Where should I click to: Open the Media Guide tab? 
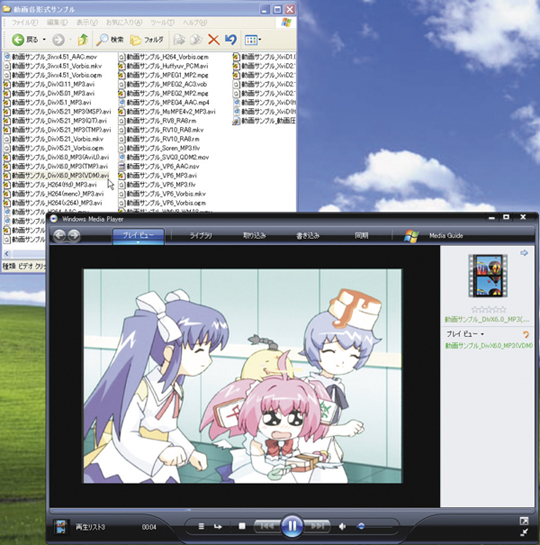(x=446, y=236)
